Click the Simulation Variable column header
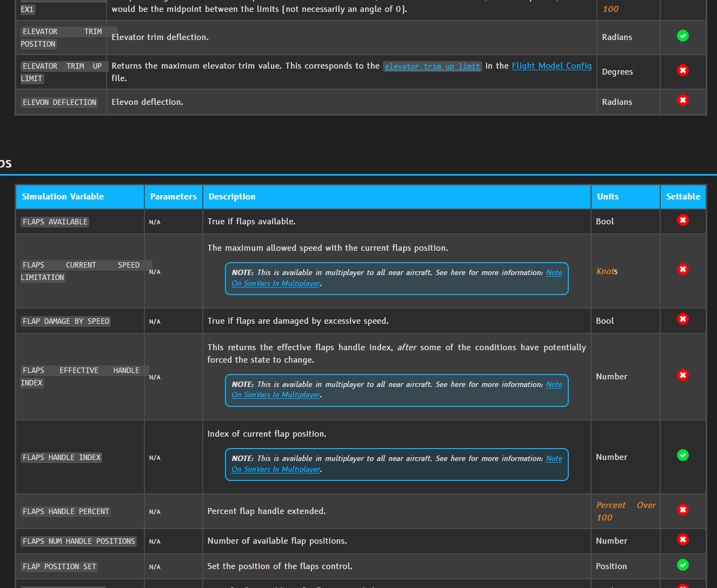The width and height of the screenshot is (717, 588). [80, 197]
